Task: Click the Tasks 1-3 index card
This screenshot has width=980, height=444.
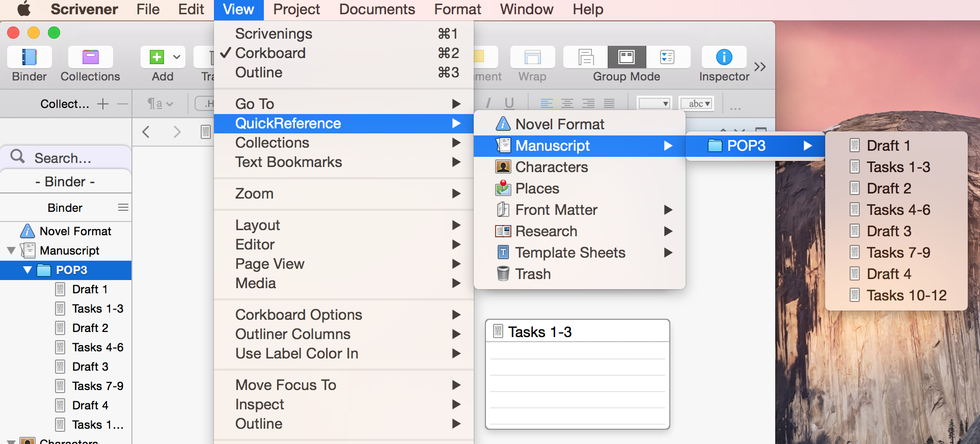Action: point(578,374)
